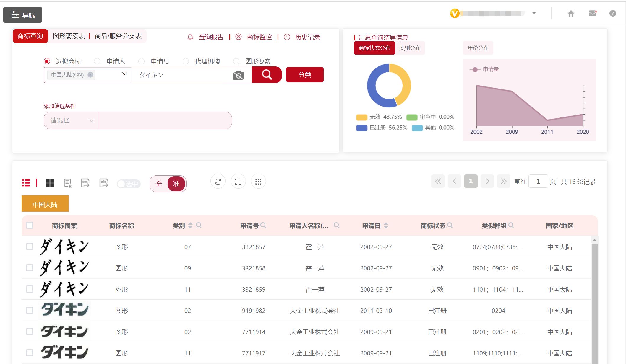Search within 申请人名称 column magnifier
The image size is (626, 364).
coord(336,226)
